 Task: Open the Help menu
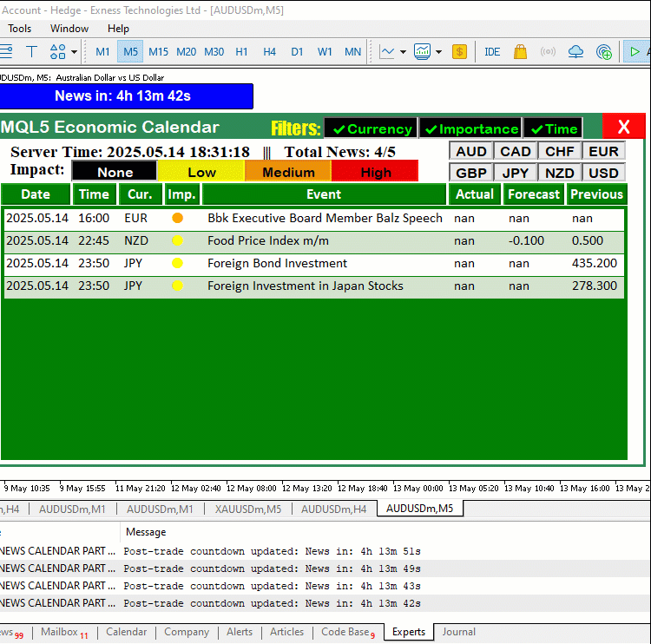tap(118, 29)
